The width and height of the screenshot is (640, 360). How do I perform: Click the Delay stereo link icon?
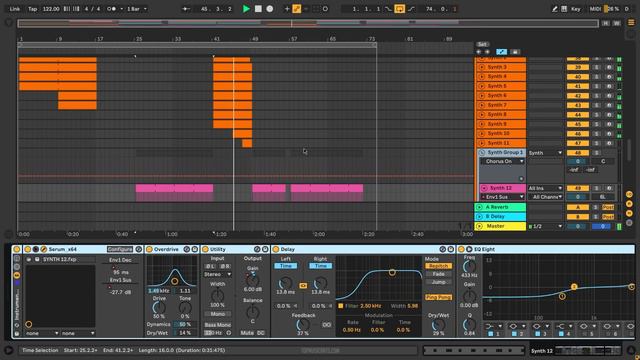[x=303, y=286]
